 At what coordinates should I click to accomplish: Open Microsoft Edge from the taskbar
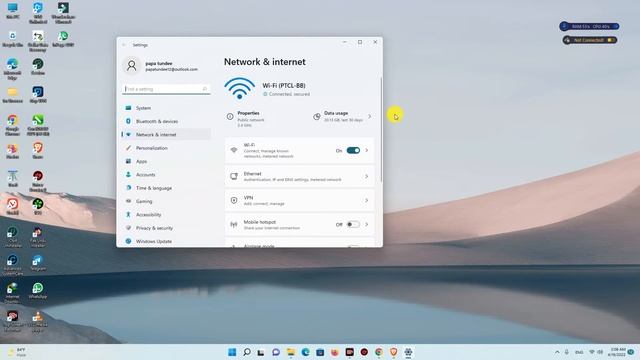click(x=305, y=352)
